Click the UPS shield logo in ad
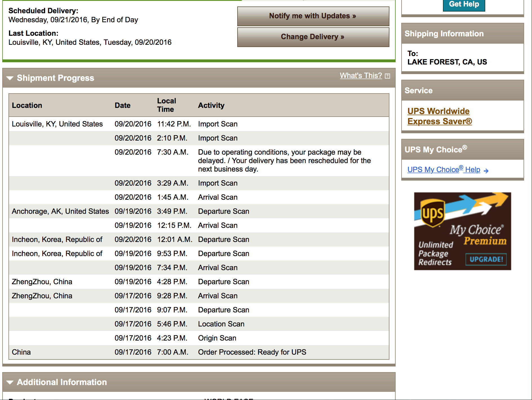Viewport: 532px width, 400px height. coord(432,213)
